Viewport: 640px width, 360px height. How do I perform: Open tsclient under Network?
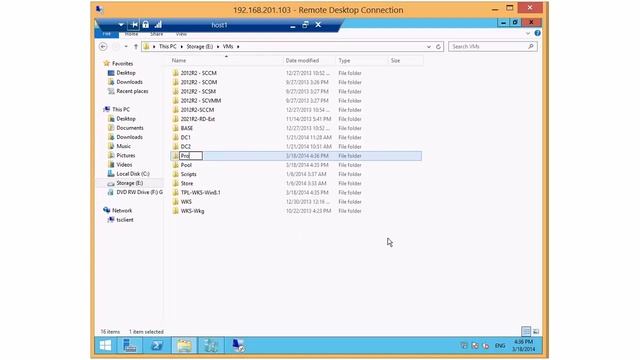tap(124, 220)
